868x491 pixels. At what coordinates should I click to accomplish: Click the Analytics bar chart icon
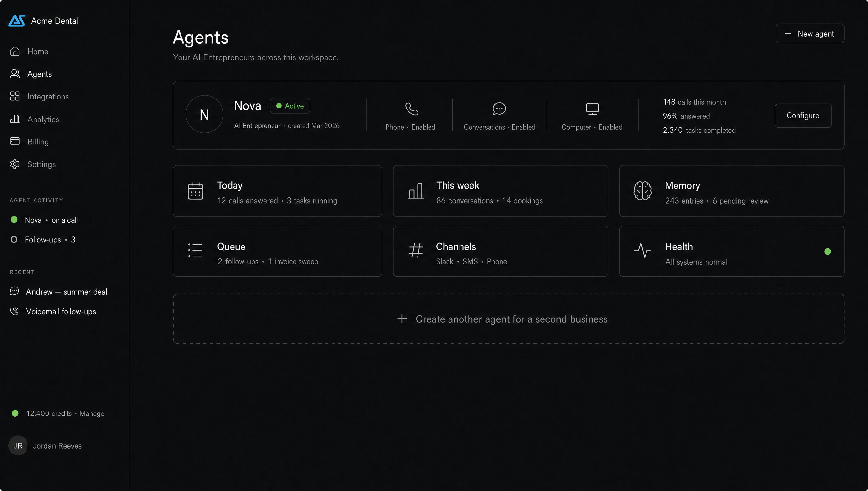tap(15, 119)
